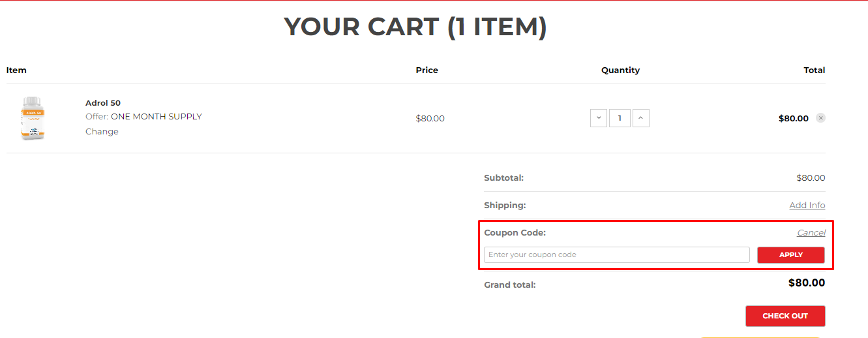Screen dimensions: 868x338
Task: Click the YOUR CART (1 ITEM) heading
Action: 415,27
